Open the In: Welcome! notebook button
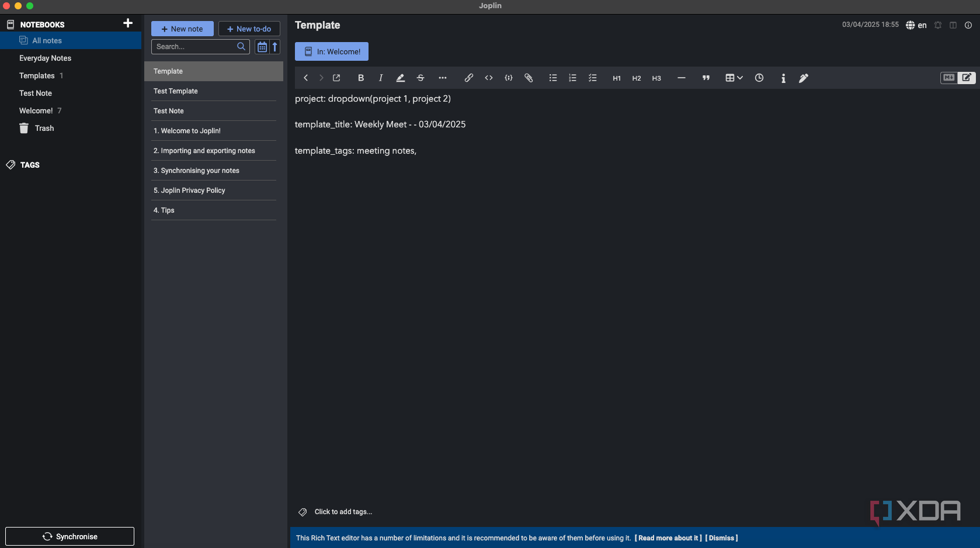This screenshot has width=980, height=548. tap(332, 51)
